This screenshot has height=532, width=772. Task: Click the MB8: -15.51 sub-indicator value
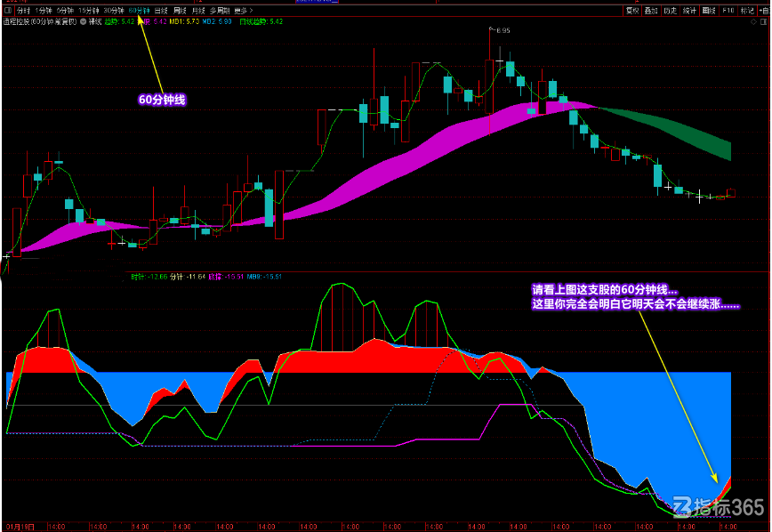tap(264, 277)
